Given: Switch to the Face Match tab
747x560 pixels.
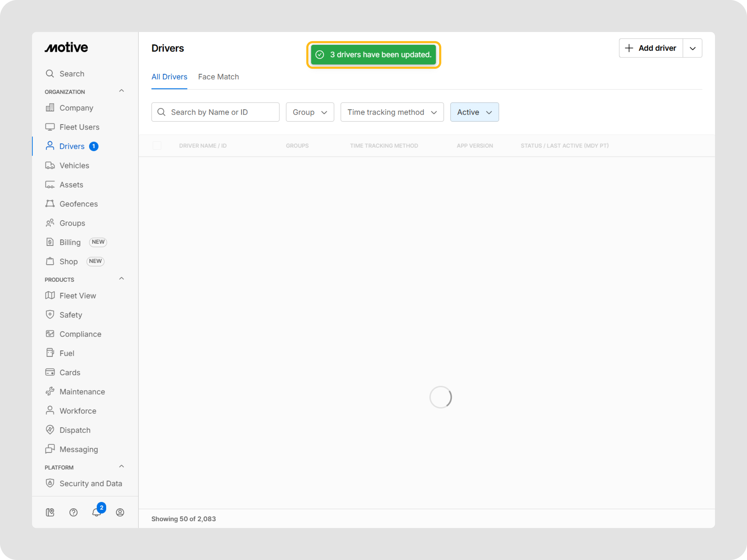Looking at the screenshot, I should 218,77.
